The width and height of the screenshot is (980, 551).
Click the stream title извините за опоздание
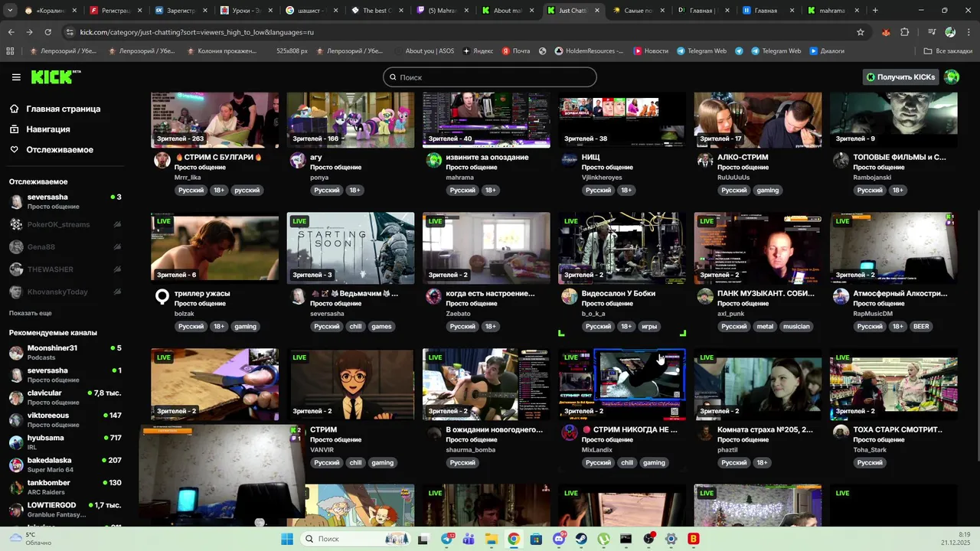pyautogui.click(x=487, y=157)
